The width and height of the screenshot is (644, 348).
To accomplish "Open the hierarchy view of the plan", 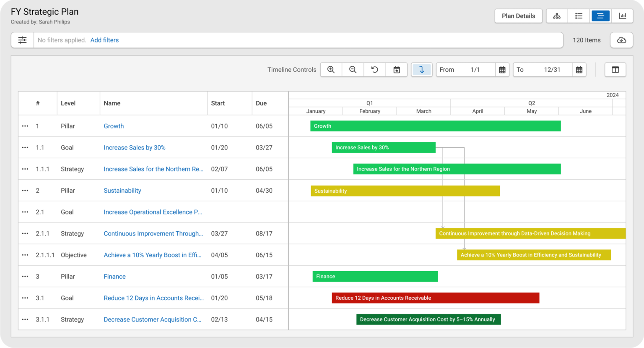I will pos(557,16).
